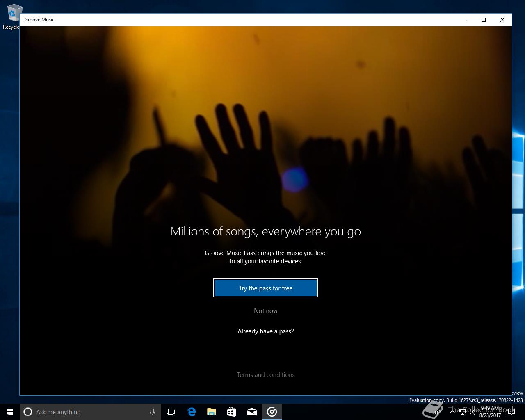Open Task View from taskbar
Screen dimensions: 525x420
171,412
